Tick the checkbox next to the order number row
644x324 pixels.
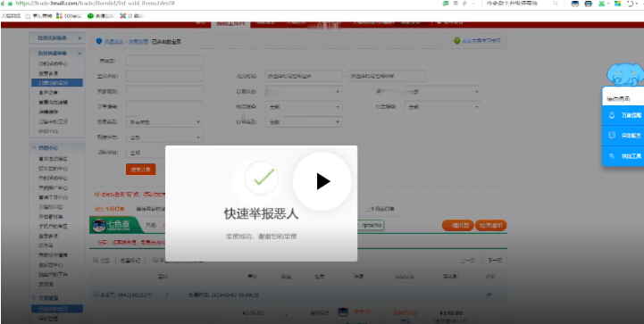pos(96,295)
